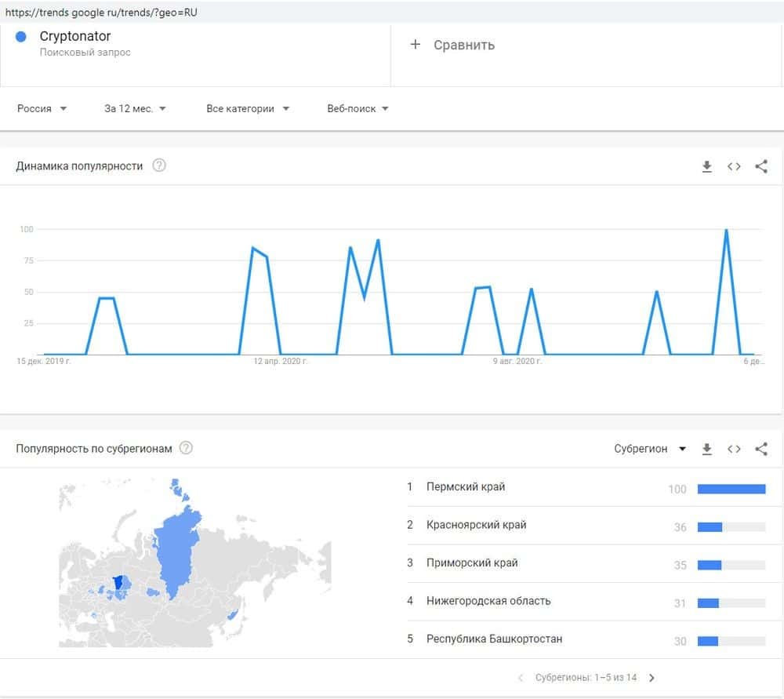Expand the За 12 мес. time range dropdown
This screenshot has height=699, width=784.
tap(135, 108)
